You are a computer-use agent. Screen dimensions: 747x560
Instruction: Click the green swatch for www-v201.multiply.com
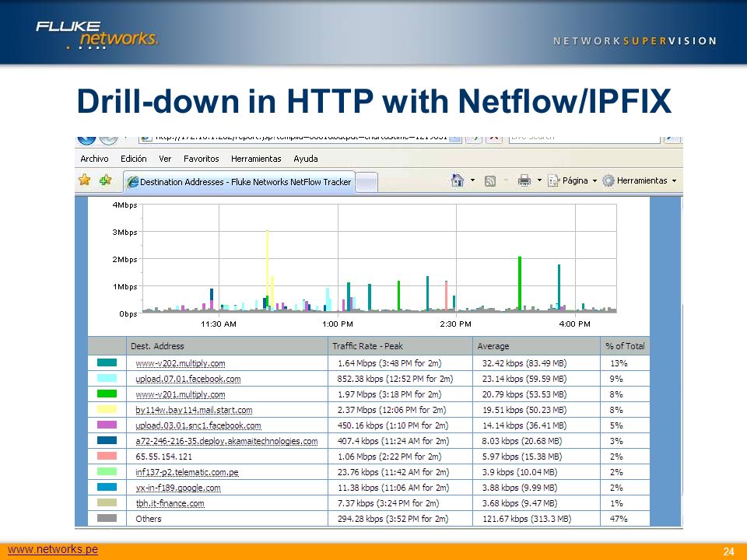[x=107, y=394]
